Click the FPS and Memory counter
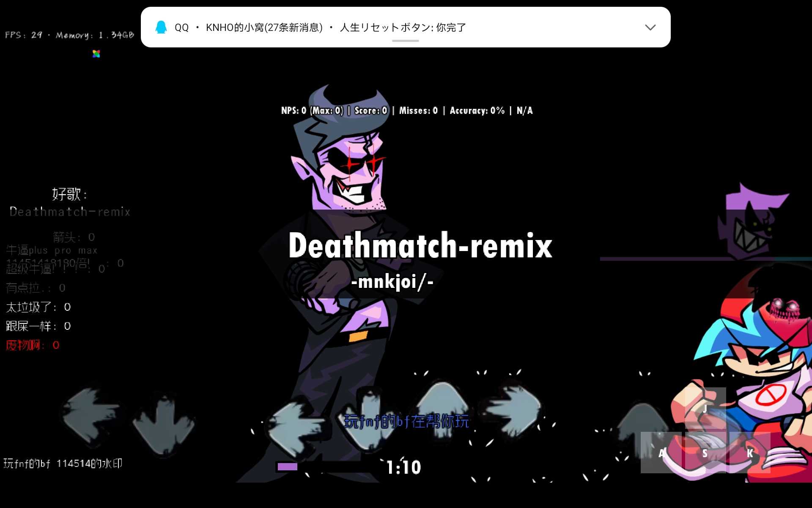The image size is (812, 508). coord(69,35)
